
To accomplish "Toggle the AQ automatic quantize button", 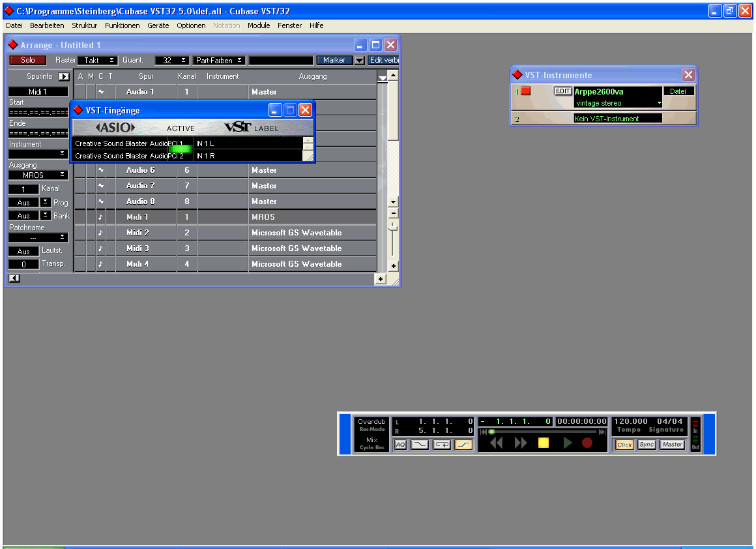I will pyautogui.click(x=400, y=444).
